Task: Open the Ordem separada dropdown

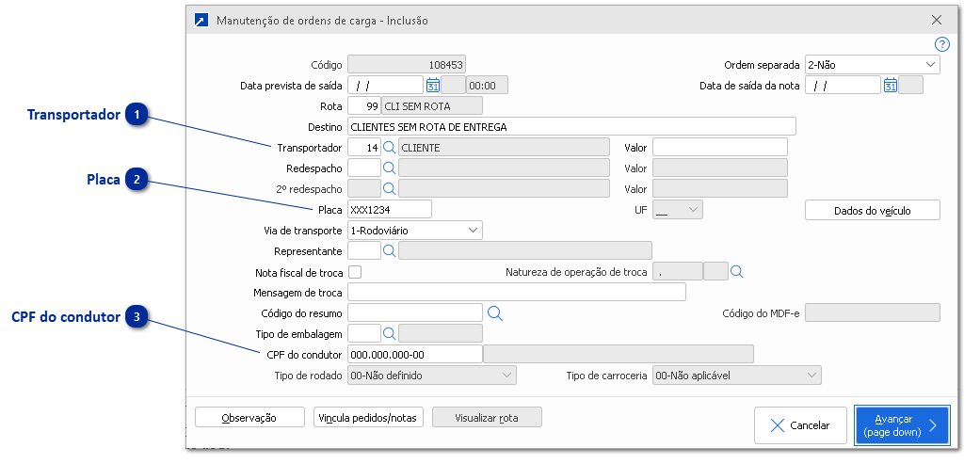Action: point(872,64)
